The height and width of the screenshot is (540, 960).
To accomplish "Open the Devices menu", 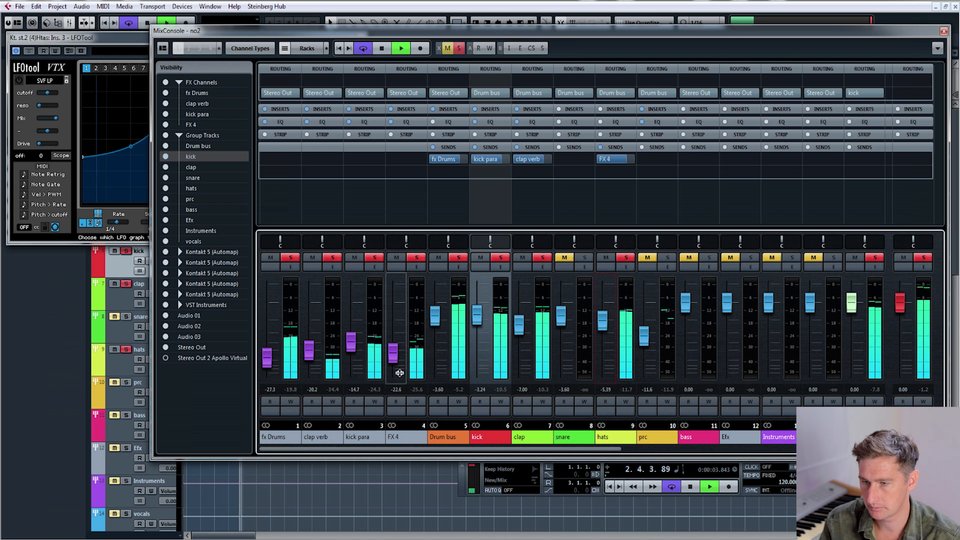I will (182, 6).
